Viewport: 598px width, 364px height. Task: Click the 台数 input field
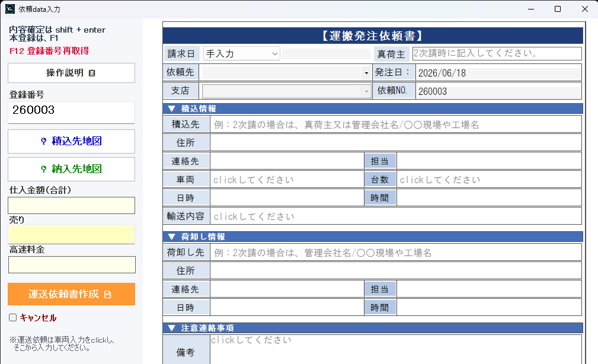(490, 179)
